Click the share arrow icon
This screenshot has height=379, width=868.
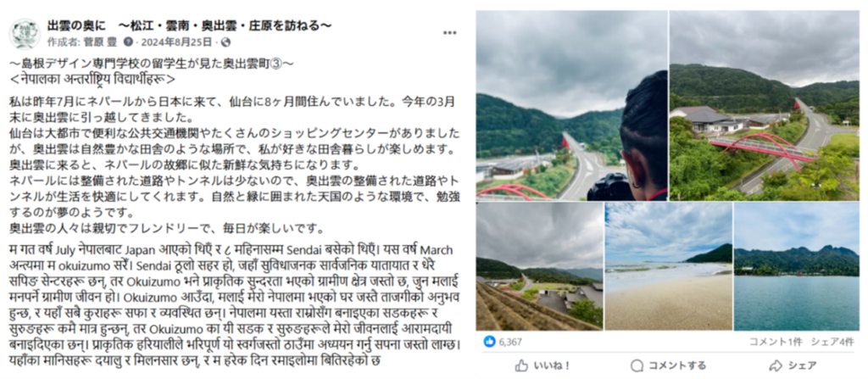tap(776, 365)
